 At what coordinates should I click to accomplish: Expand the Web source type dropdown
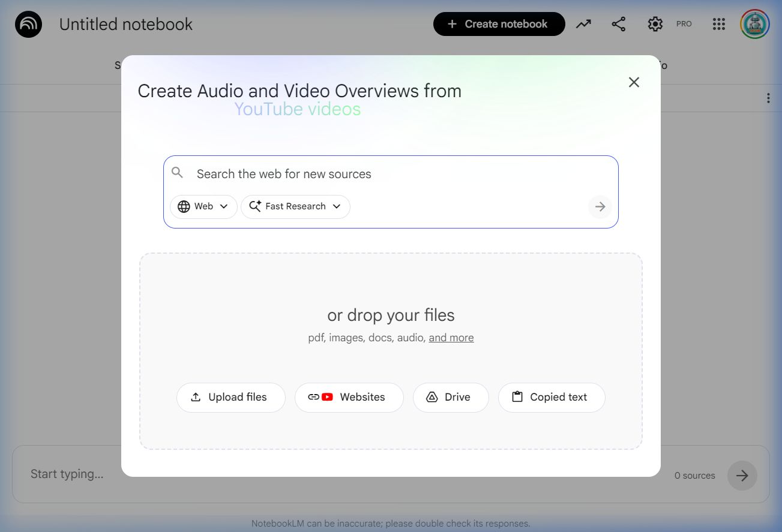tap(203, 206)
